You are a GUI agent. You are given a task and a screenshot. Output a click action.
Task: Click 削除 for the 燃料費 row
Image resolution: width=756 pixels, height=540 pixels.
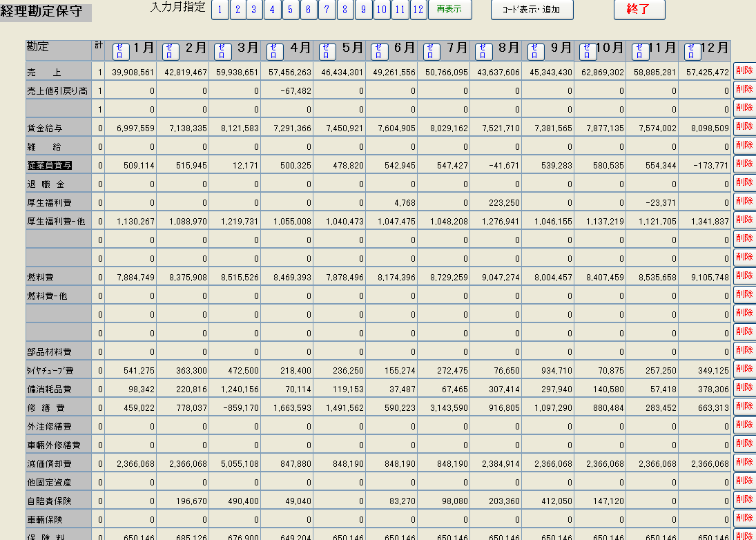[744, 276]
